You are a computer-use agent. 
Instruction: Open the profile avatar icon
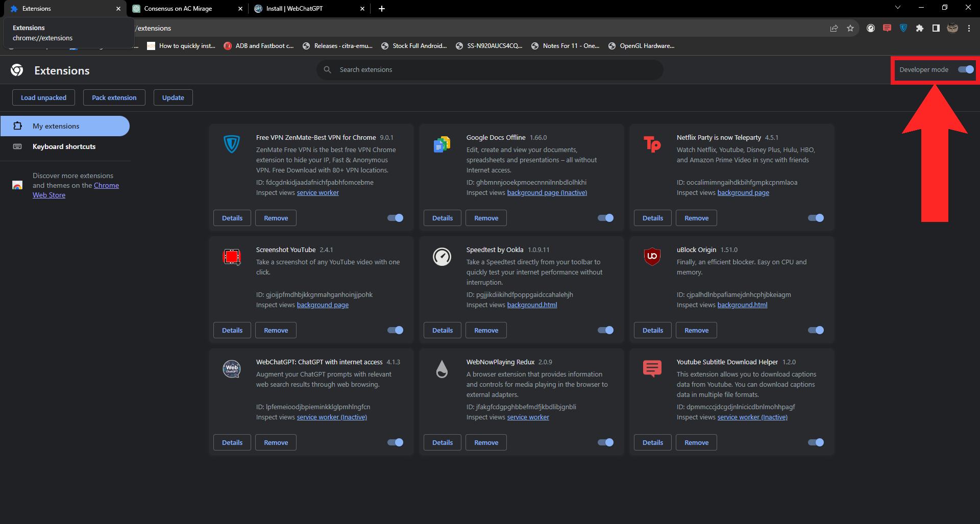952,29
